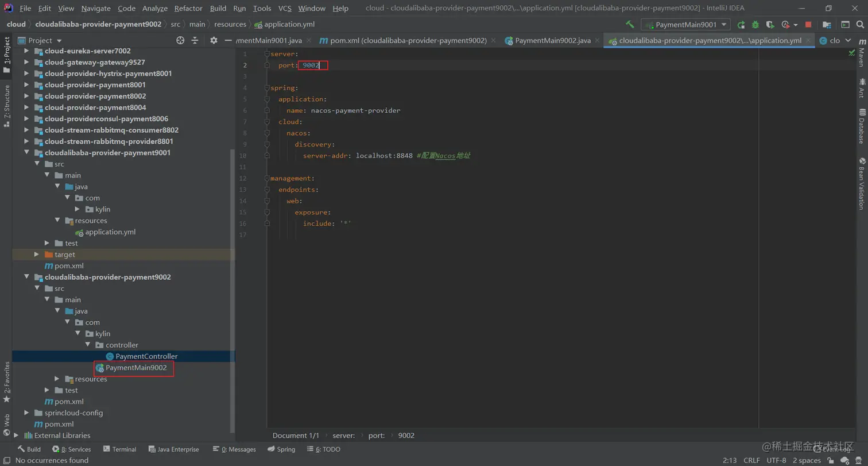The width and height of the screenshot is (868, 466).
Task: Expand the sprincloud-config module
Action: 26,413
